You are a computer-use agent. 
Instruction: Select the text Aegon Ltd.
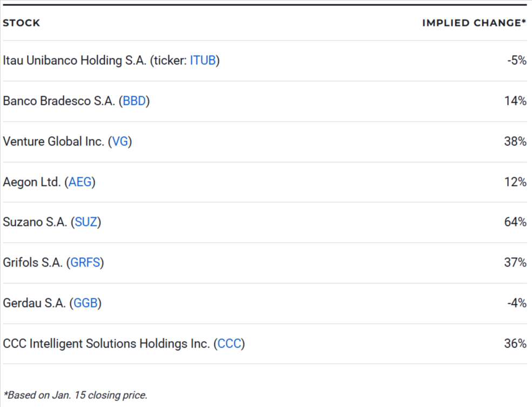pos(32,182)
